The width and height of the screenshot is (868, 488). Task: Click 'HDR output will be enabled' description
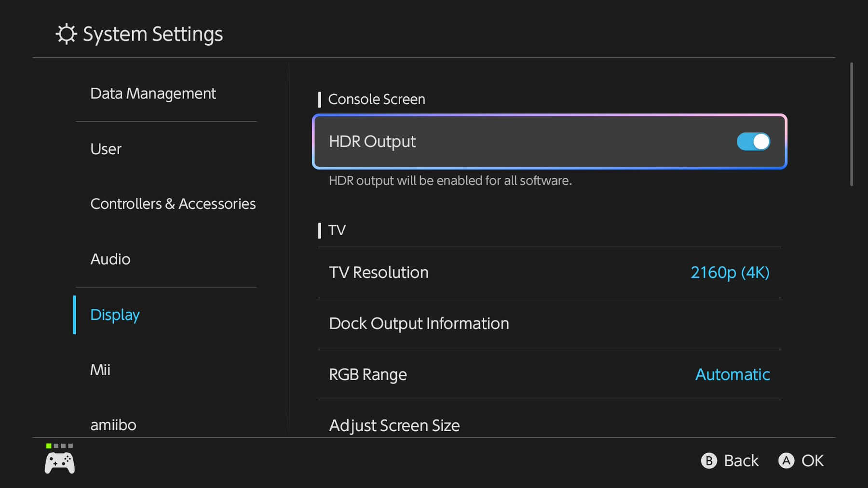pyautogui.click(x=450, y=181)
